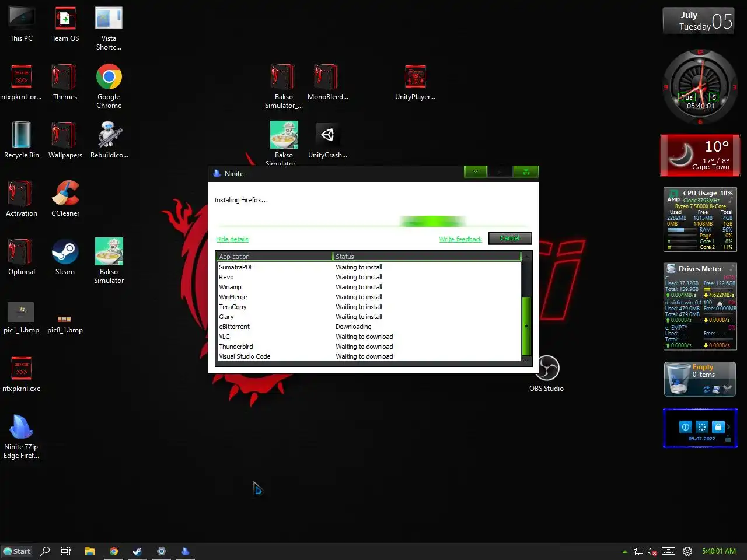This screenshot has height=560, width=747.
Task: Open the ntxpkrnl_or... file icon
Action: (22, 82)
